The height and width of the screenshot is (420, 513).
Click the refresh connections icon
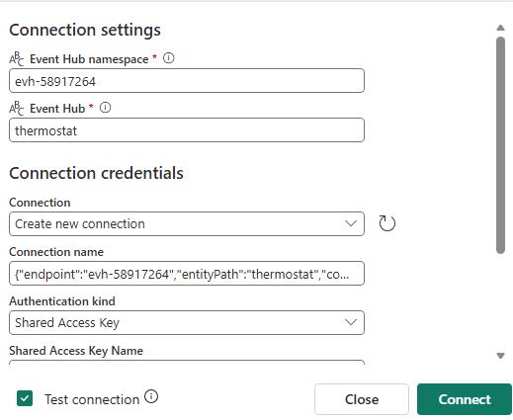click(x=386, y=223)
